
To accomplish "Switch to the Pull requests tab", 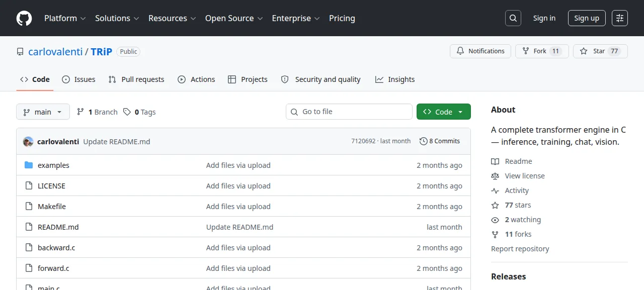I will pyautogui.click(x=136, y=79).
